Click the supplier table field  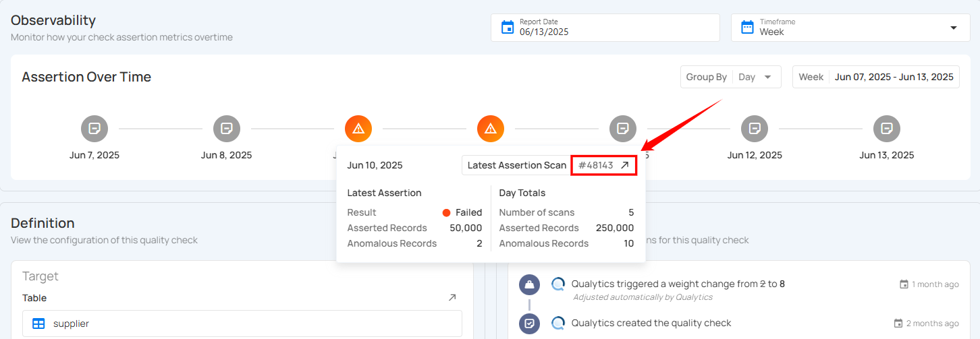tap(242, 323)
